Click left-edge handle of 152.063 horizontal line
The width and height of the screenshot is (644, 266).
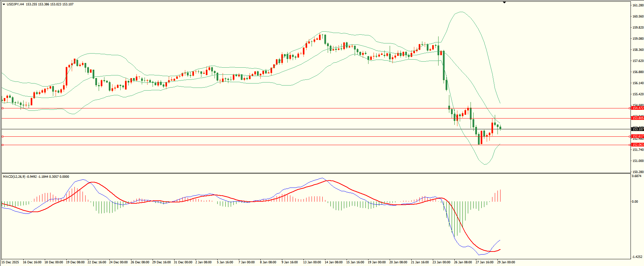(2, 145)
